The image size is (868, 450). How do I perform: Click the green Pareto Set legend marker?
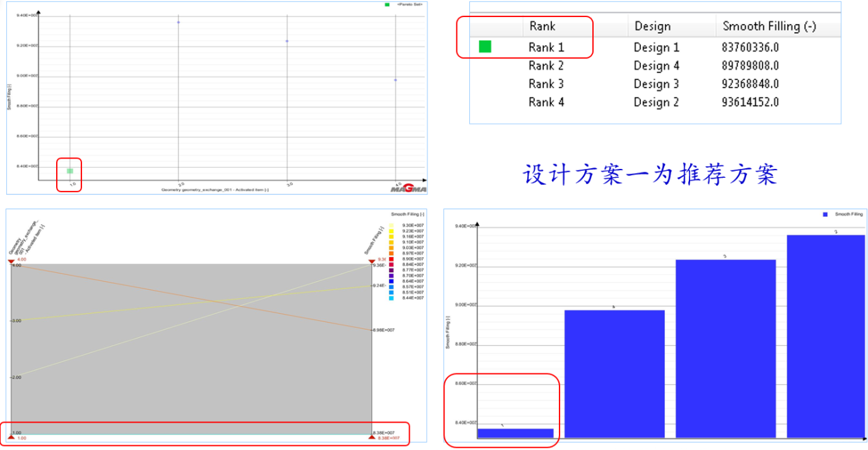pyautogui.click(x=387, y=5)
